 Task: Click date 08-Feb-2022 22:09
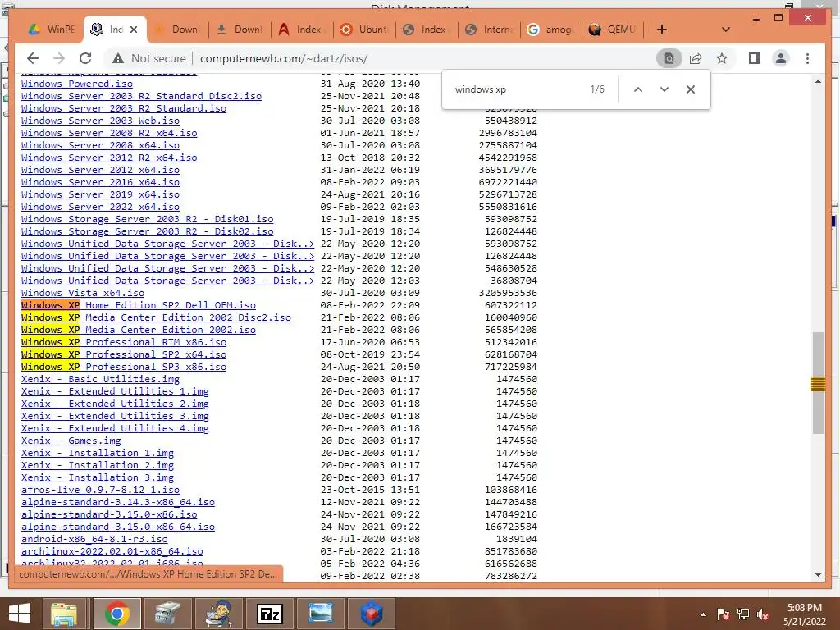click(370, 305)
